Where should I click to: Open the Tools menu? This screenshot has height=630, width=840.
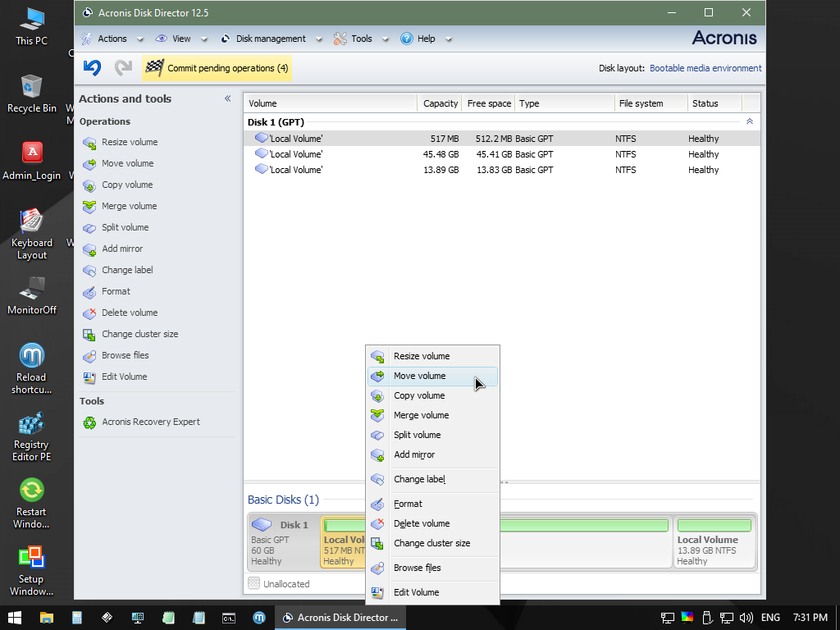(354, 39)
